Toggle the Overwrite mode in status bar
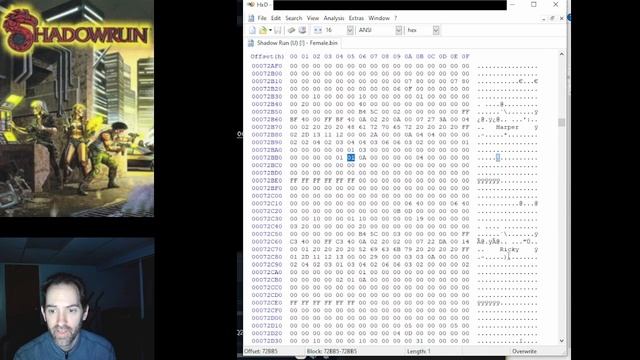The image size is (640, 360). pyautogui.click(x=524, y=351)
